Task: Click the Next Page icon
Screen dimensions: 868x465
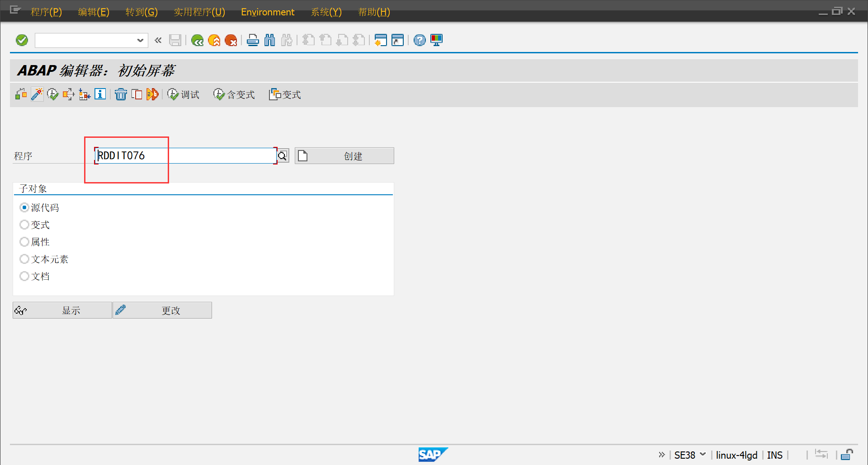Action: click(342, 40)
